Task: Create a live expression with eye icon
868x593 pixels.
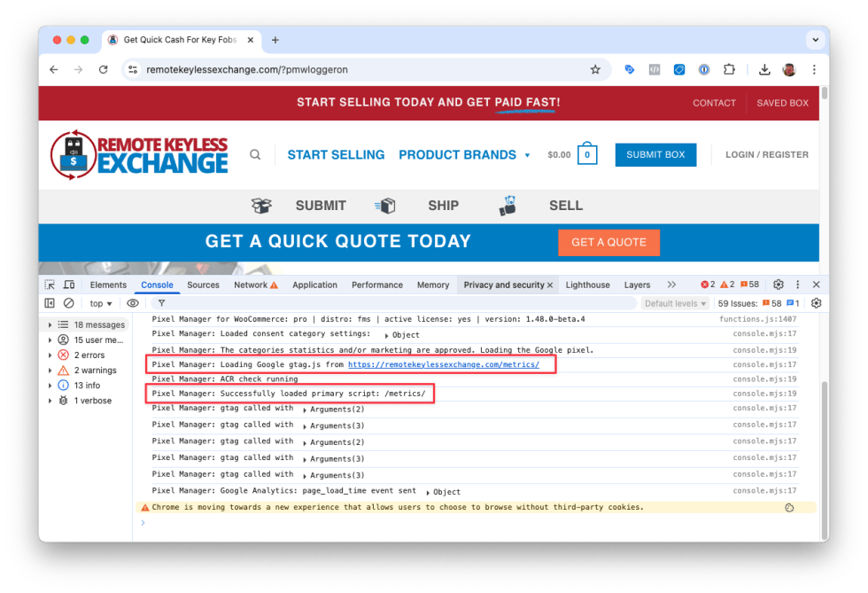Action: click(133, 303)
